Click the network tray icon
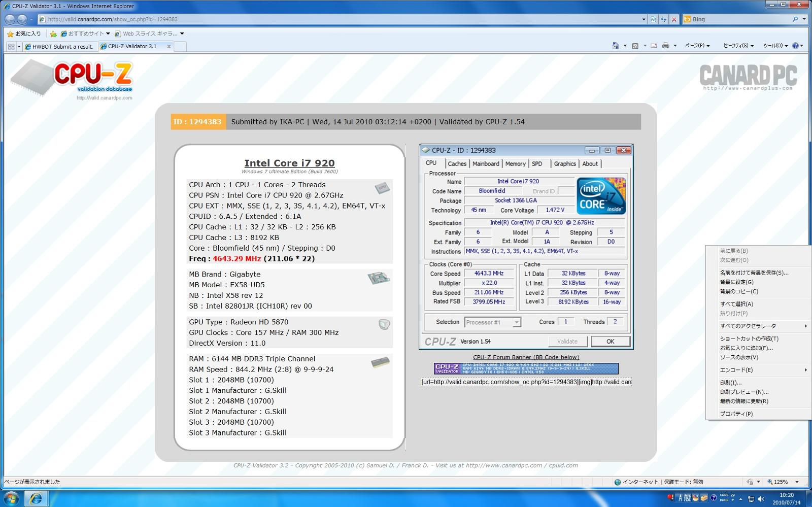Viewport: 812px width, 507px height. tap(752, 499)
